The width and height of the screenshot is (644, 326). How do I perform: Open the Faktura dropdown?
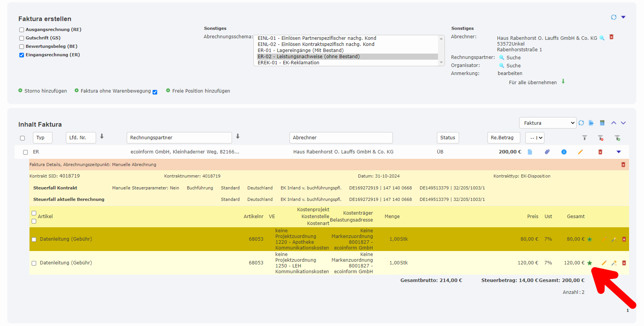coord(548,123)
